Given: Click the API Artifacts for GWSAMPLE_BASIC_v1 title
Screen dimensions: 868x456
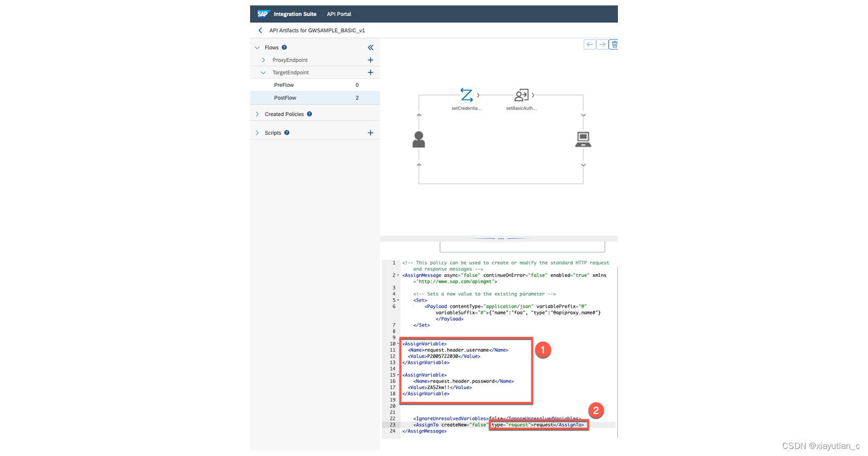Looking at the screenshot, I should tap(317, 30).
